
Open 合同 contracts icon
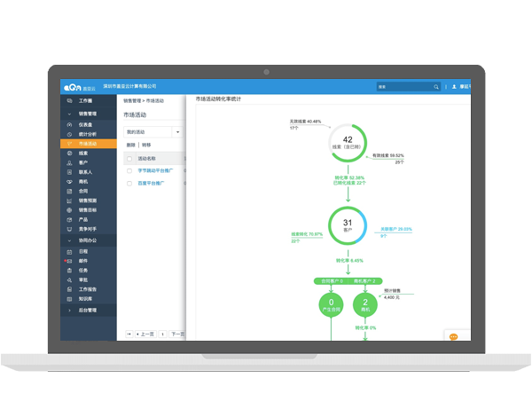point(69,191)
